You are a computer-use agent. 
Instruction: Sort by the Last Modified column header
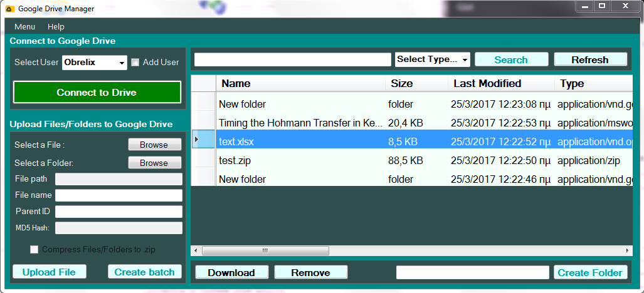point(502,84)
